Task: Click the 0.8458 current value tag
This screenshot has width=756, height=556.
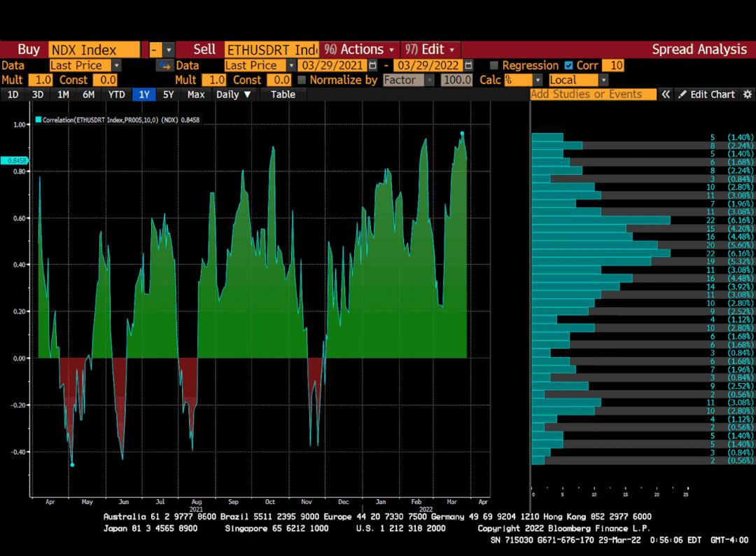Action: tap(14, 160)
